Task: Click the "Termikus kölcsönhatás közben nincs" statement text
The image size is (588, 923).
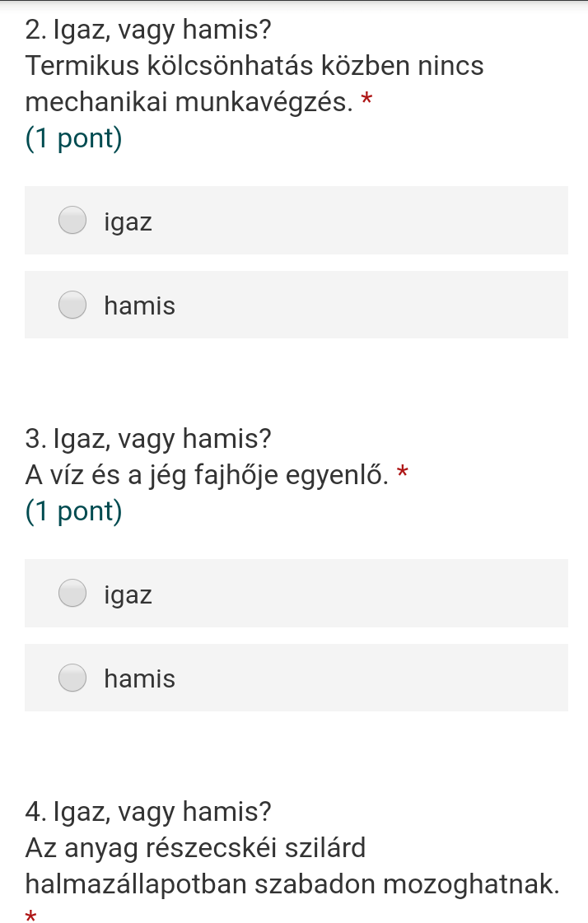Action: pos(254,66)
